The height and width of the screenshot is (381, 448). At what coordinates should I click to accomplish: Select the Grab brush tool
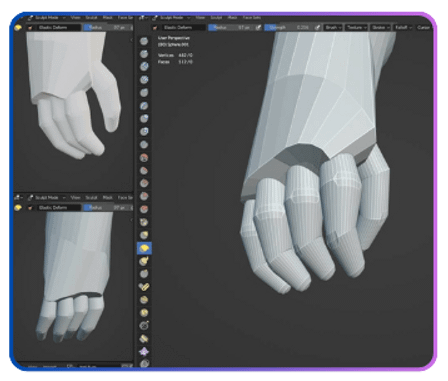pyautogui.click(x=144, y=235)
